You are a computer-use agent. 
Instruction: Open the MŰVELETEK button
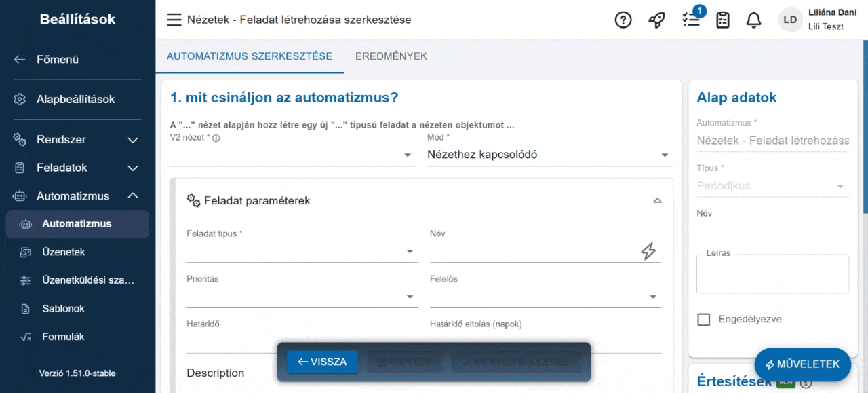(x=802, y=364)
